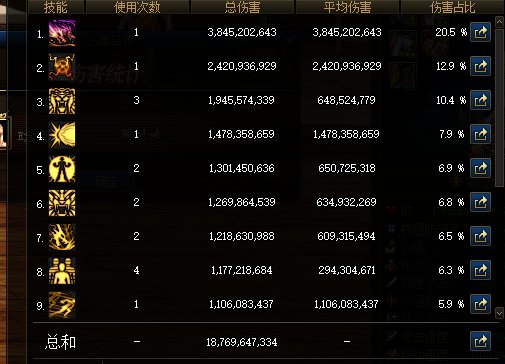Share the 总和 total damage row
The image size is (505, 364).
tap(480, 341)
